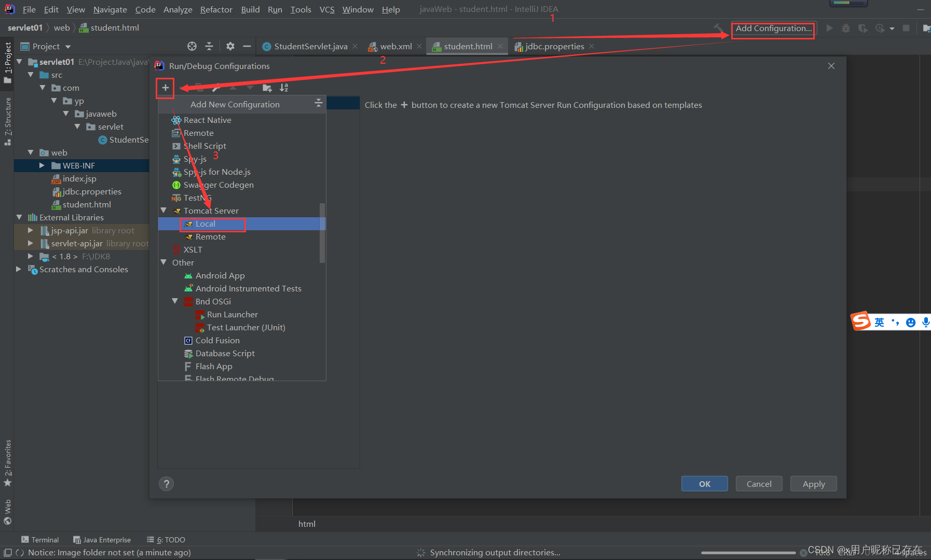The height and width of the screenshot is (560, 931).
Task: Open the Navigate menu
Action: coord(110,9)
